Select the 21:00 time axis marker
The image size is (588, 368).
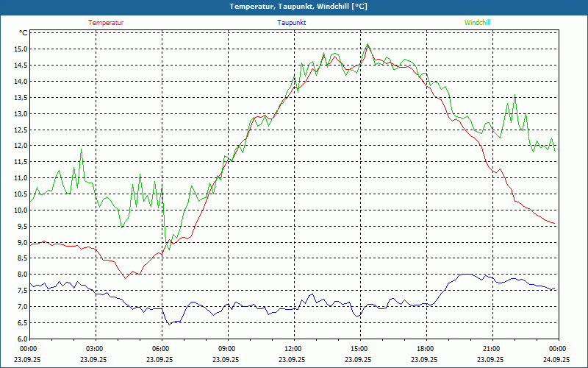coord(492,348)
